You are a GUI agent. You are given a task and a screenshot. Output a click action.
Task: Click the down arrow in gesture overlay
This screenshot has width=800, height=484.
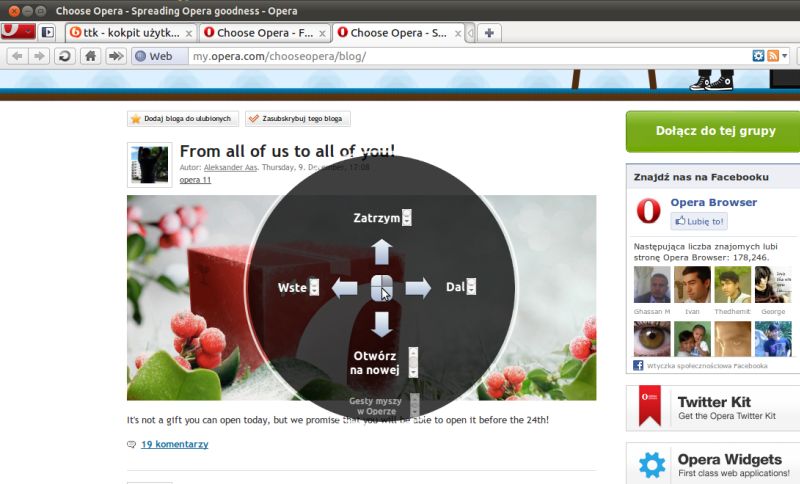point(382,324)
